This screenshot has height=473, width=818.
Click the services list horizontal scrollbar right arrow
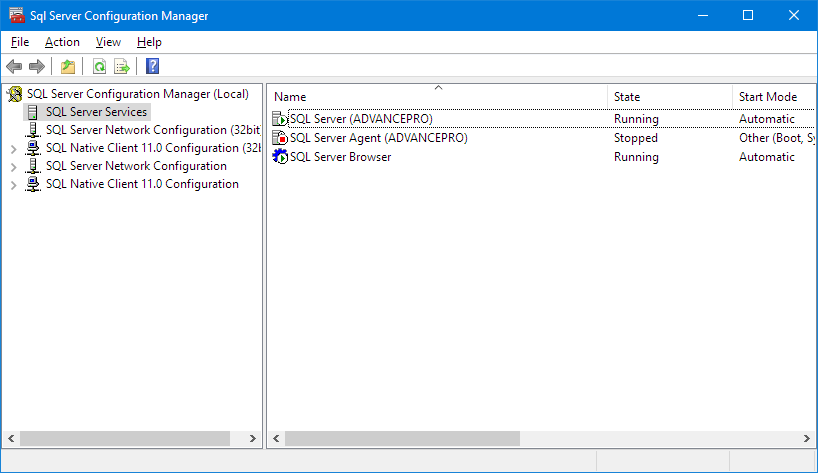[x=808, y=439]
